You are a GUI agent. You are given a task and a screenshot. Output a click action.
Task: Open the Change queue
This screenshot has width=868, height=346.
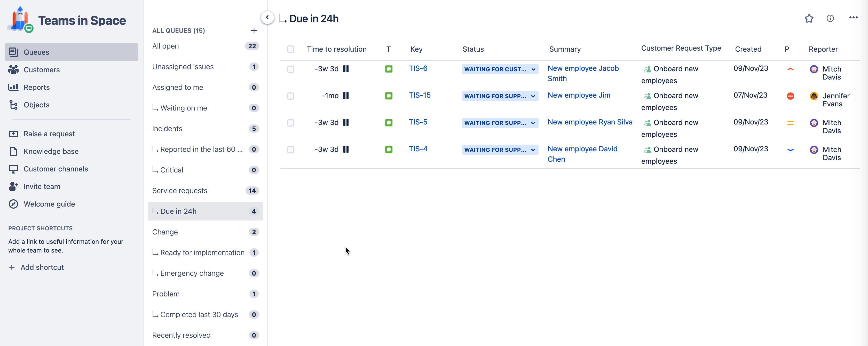(206, 232)
